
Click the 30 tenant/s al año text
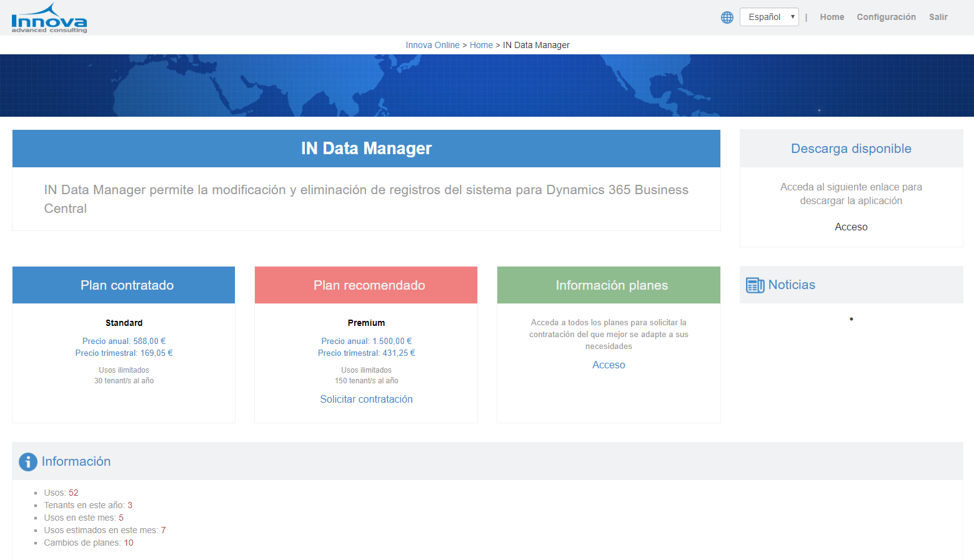point(124,381)
